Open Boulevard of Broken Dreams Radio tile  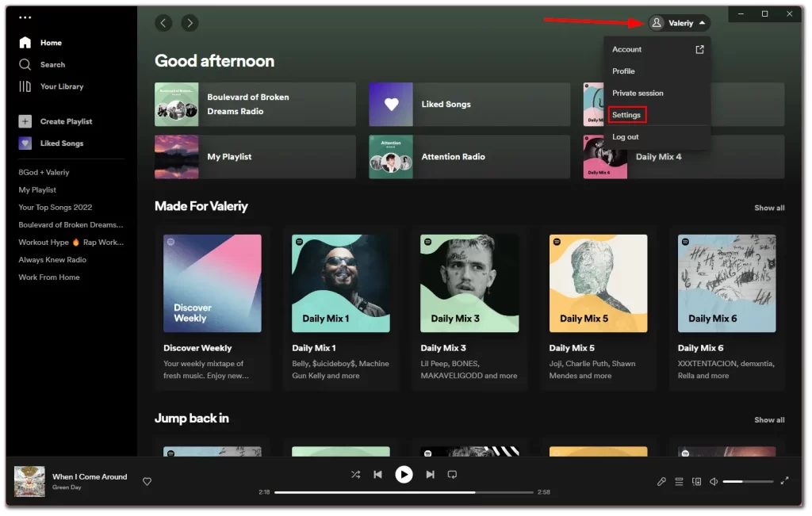click(x=255, y=104)
